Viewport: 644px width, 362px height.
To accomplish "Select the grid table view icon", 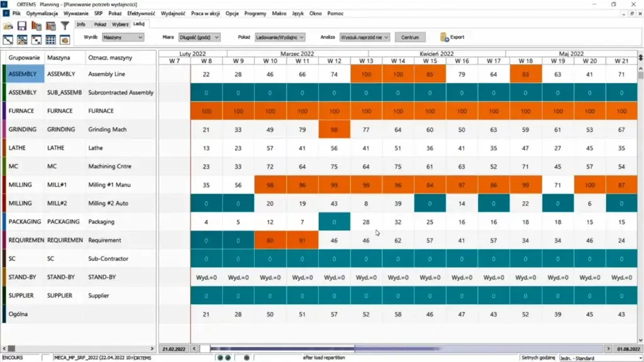I will pyautogui.click(x=50, y=40).
